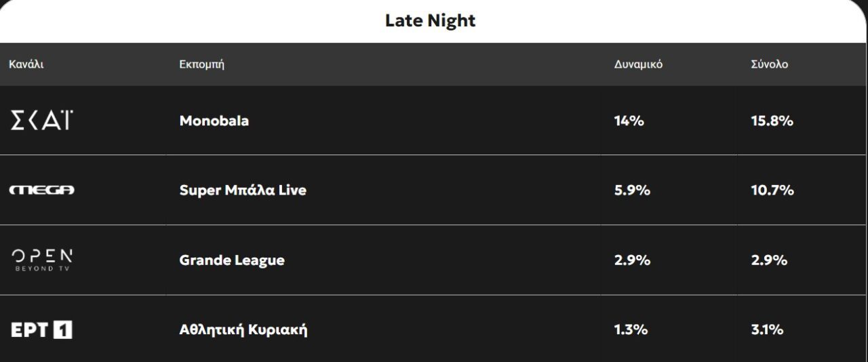
Task: Click the Late Night section title
Action: click(430, 21)
